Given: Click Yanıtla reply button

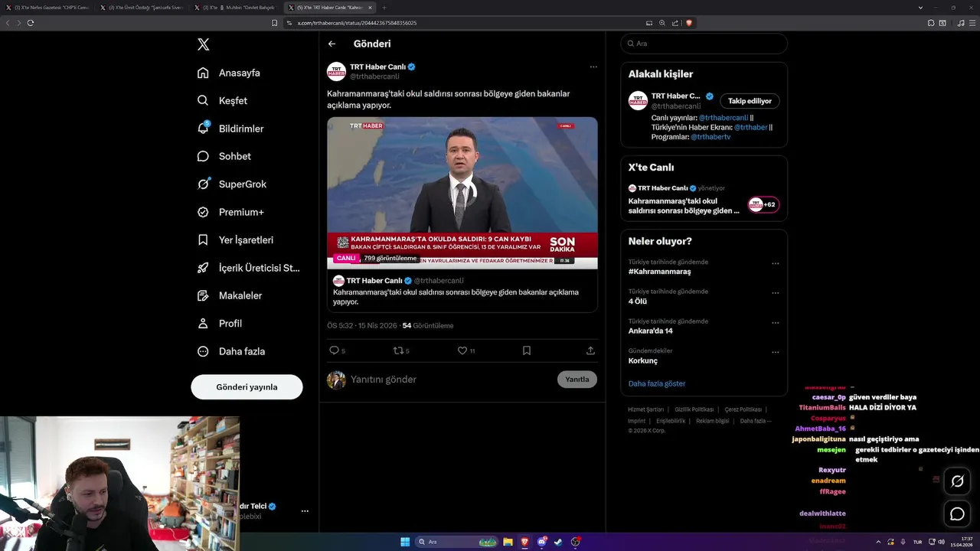Looking at the screenshot, I should pyautogui.click(x=577, y=380).
